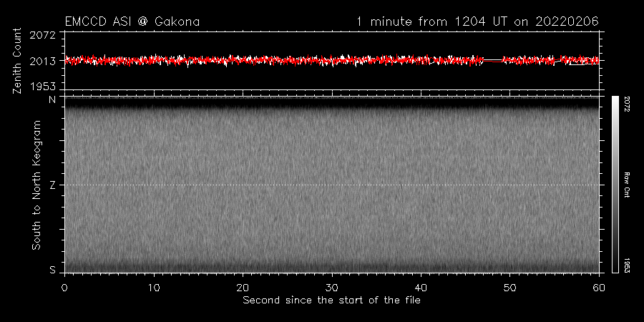Click the Z zenith label on the keogram axis
This screenshot has height=322, width=644.
click(x=52, y=185)
